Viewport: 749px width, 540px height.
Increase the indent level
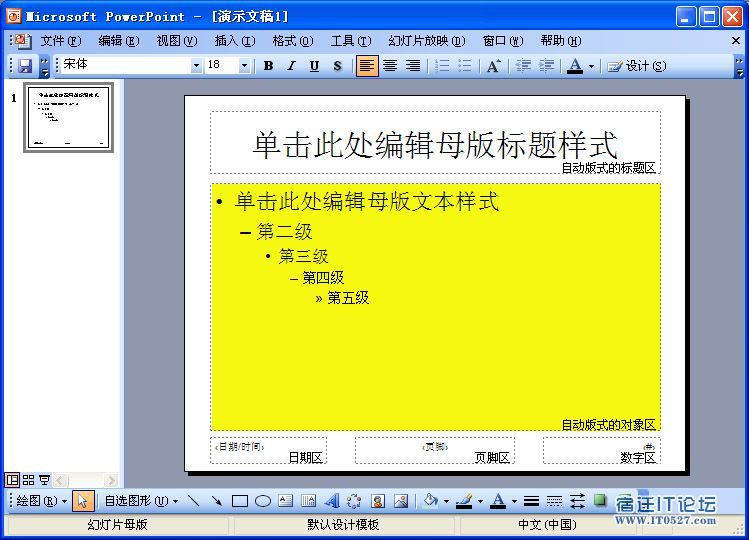[546, 65]
